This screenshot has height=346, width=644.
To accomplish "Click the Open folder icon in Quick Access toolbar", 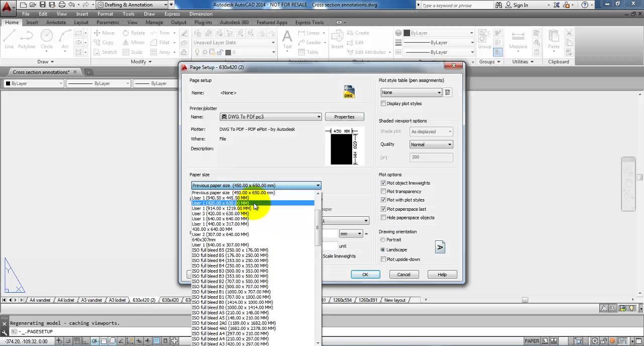I will click(33, 5).
